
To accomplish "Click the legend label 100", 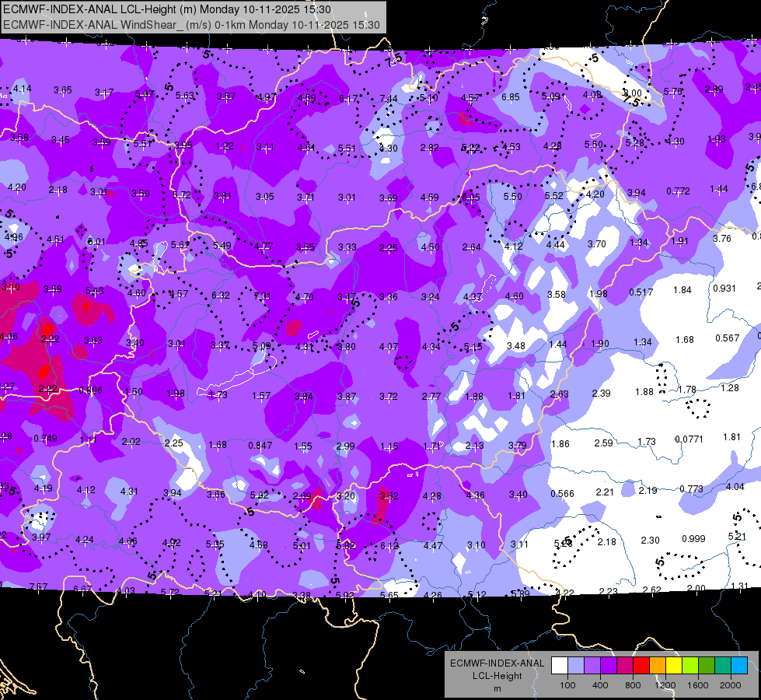I will (567, 685).
